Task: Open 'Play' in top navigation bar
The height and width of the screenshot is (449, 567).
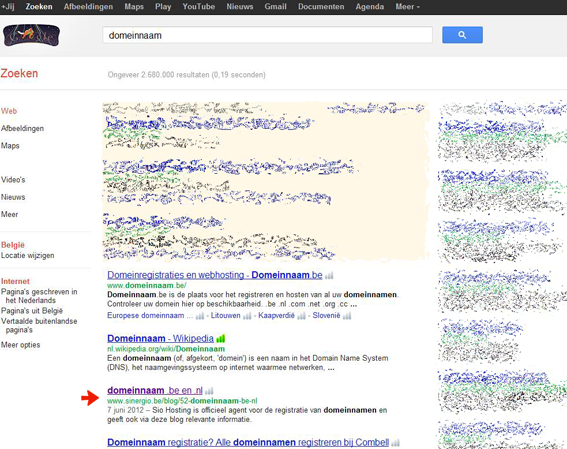Action: (x=163, y=7)
